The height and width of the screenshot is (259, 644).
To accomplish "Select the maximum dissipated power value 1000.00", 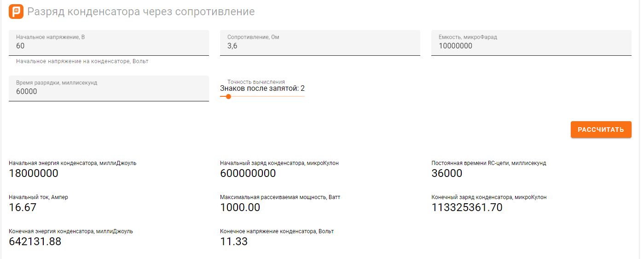I will [240, 207].
